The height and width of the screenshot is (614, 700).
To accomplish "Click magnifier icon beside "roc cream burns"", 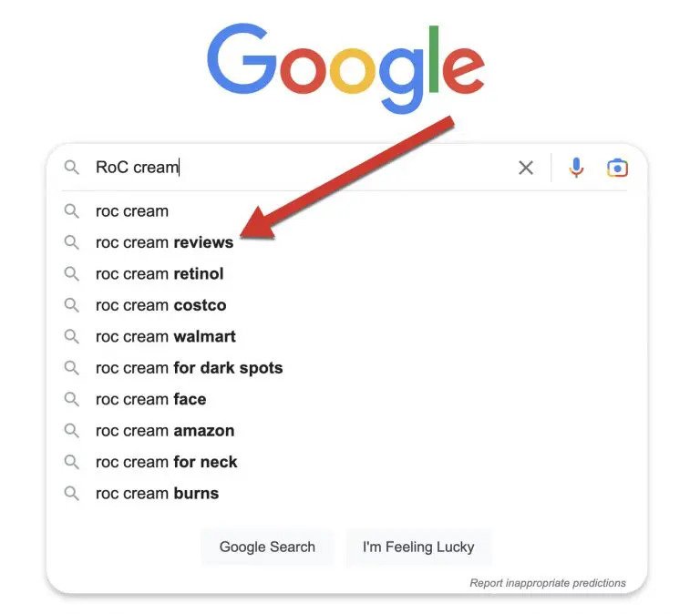I will 72,494.
